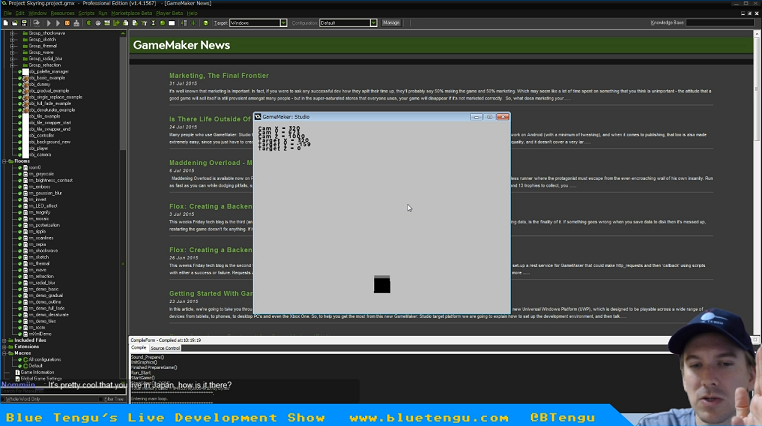Select obj_player in resource tree
The image size is (762, 426).
pos(38,148)
